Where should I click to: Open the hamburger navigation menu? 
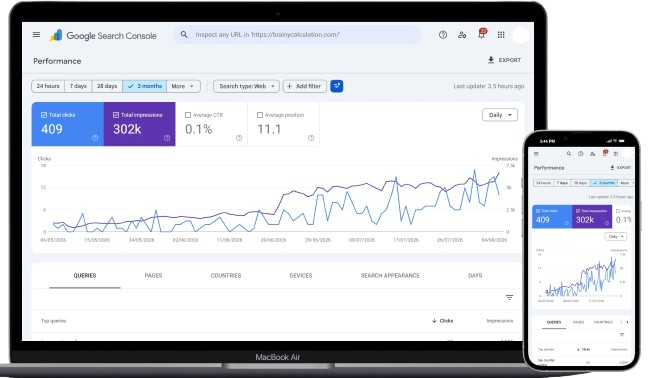click(37, 34)
